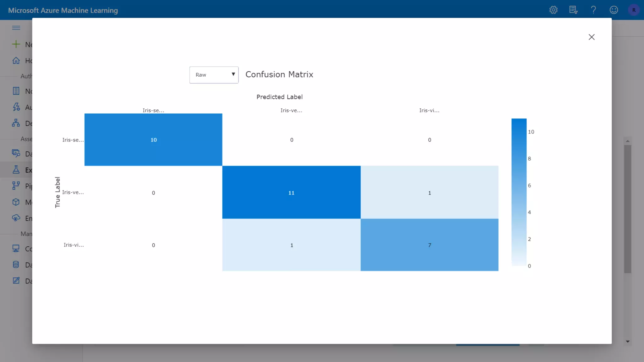Toggle the hamburger navigation menu
This screenshot has width=644, height=362.
click(x=16, y=28)
